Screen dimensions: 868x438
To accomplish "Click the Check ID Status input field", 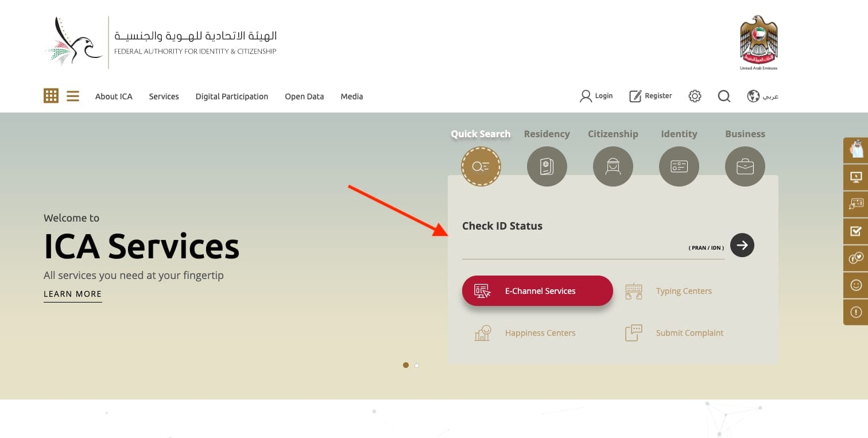I will click(x=574, y=251).
